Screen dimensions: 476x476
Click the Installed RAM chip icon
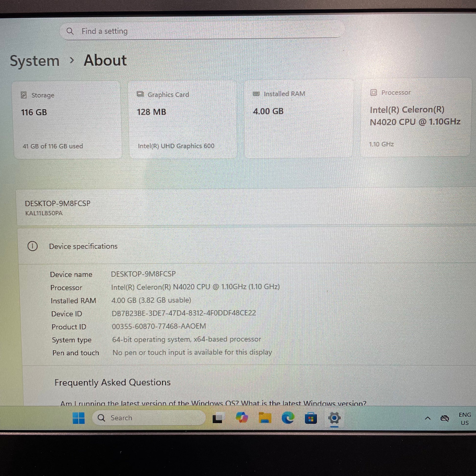256,94
